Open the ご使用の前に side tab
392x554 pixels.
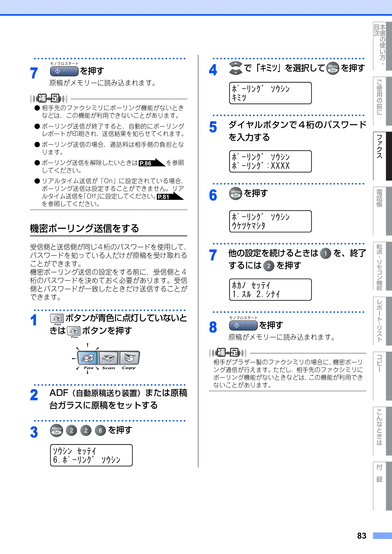pos(382,101)
